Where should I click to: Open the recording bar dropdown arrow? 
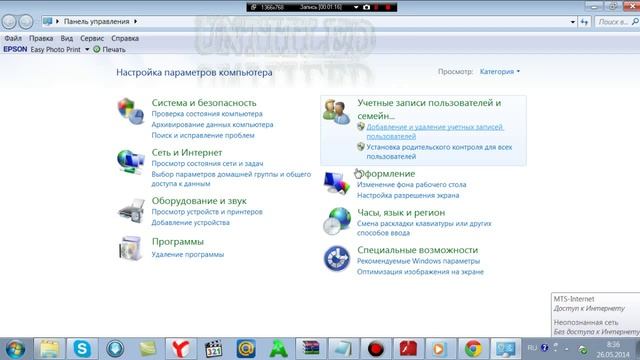356,7
